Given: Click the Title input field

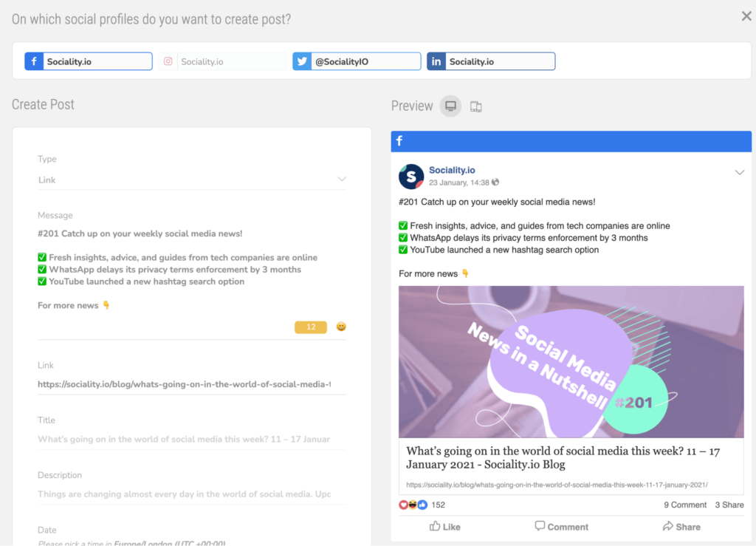Looking at the screenshot, I should click(192, 439).
